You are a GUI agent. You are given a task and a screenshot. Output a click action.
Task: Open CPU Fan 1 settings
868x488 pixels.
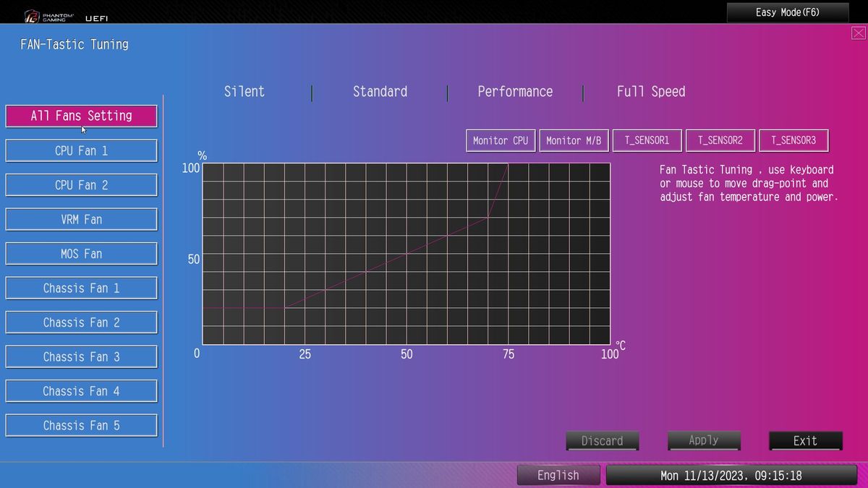[81, 150]
